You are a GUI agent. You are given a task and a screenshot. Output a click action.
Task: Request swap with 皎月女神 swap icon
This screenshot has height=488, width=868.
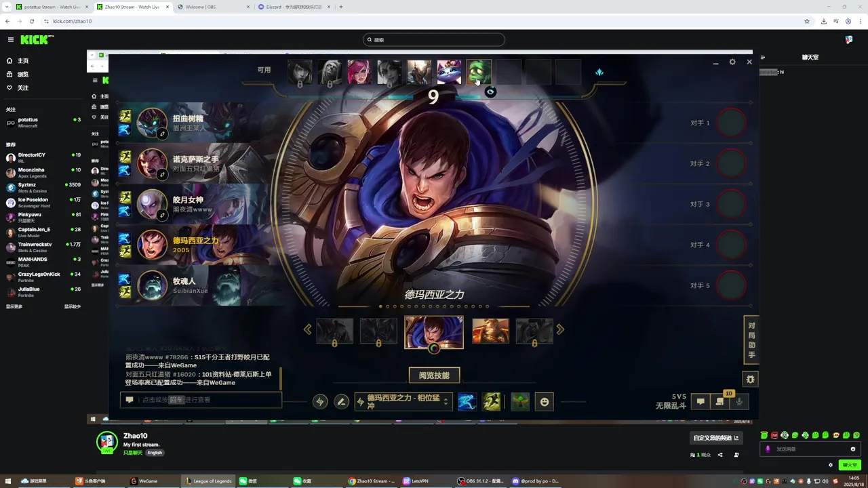click(162, 216)
